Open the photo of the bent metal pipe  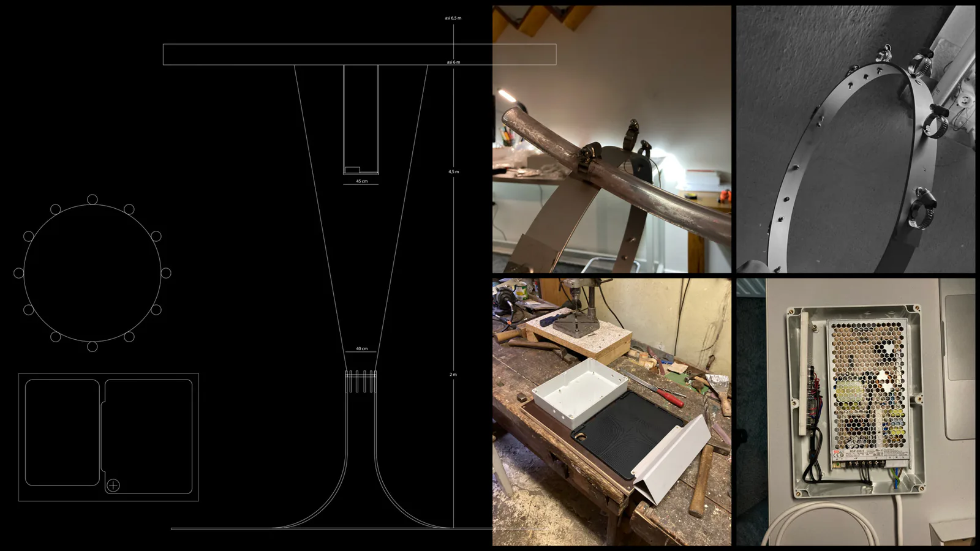[612, 139]
